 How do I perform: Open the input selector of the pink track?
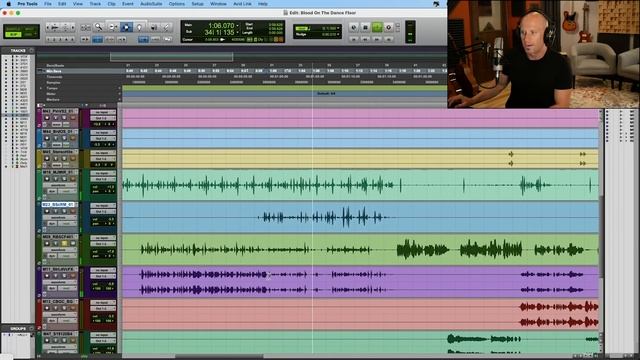102,112
